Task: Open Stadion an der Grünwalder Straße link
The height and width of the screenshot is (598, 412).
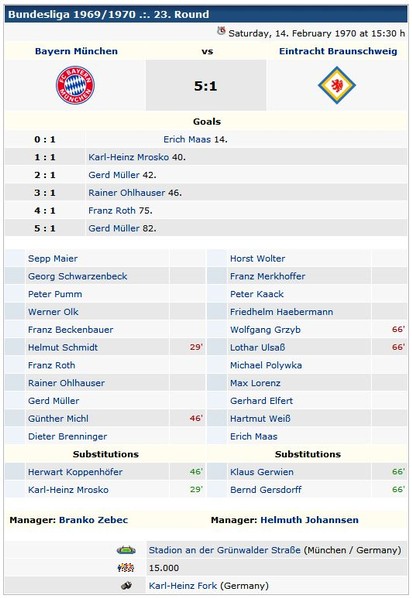Action: 225,550
